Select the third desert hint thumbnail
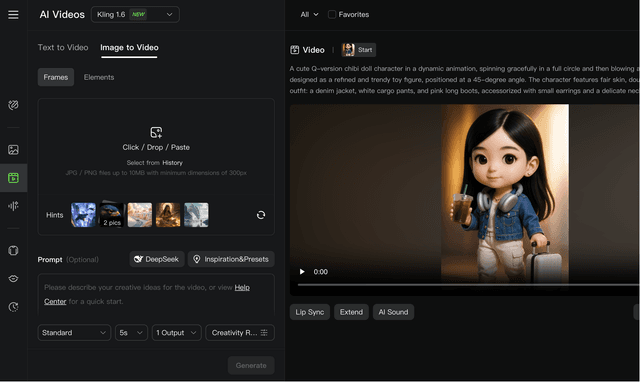This screenshot has width=640, height=383. point(140,215)
